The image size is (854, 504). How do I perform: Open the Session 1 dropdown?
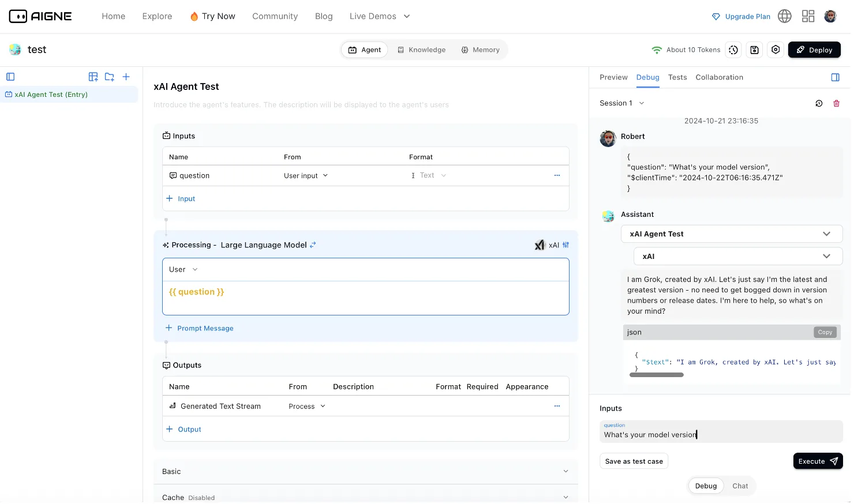621,103
